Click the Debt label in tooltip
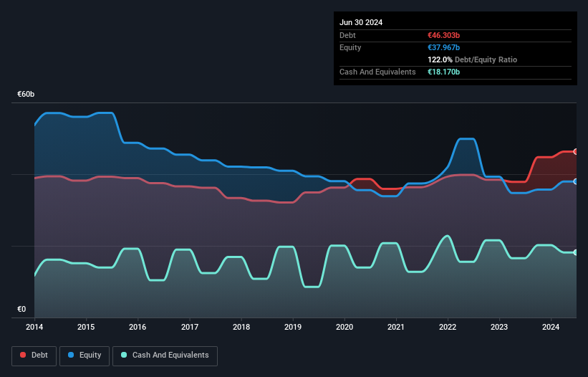 pos(347,35)
